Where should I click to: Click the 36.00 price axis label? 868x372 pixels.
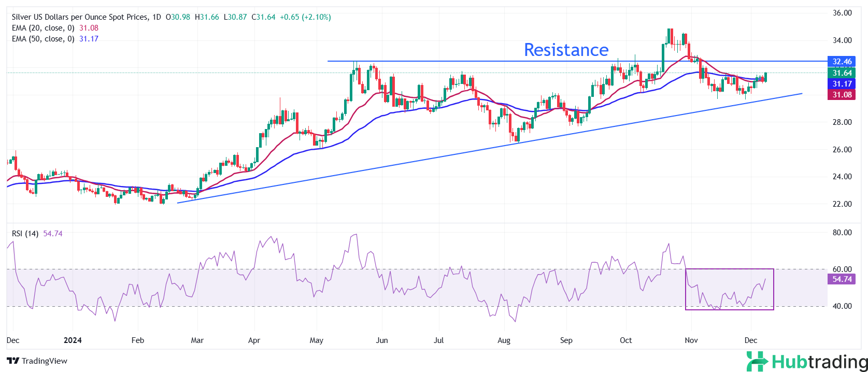pos(842,13)
